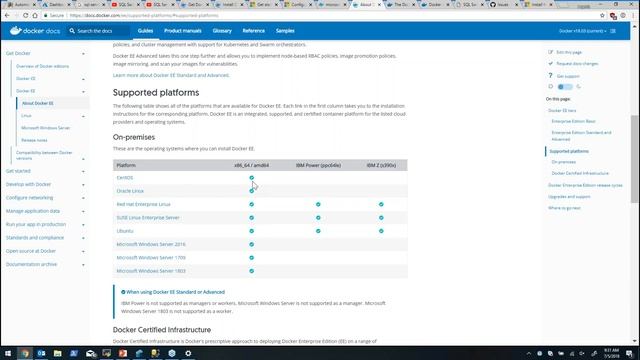The width and height of the screenshot is (640, 360).
Task: Jump to 'Docker EE tiers' on this page
Action: (x=562, y=110)
